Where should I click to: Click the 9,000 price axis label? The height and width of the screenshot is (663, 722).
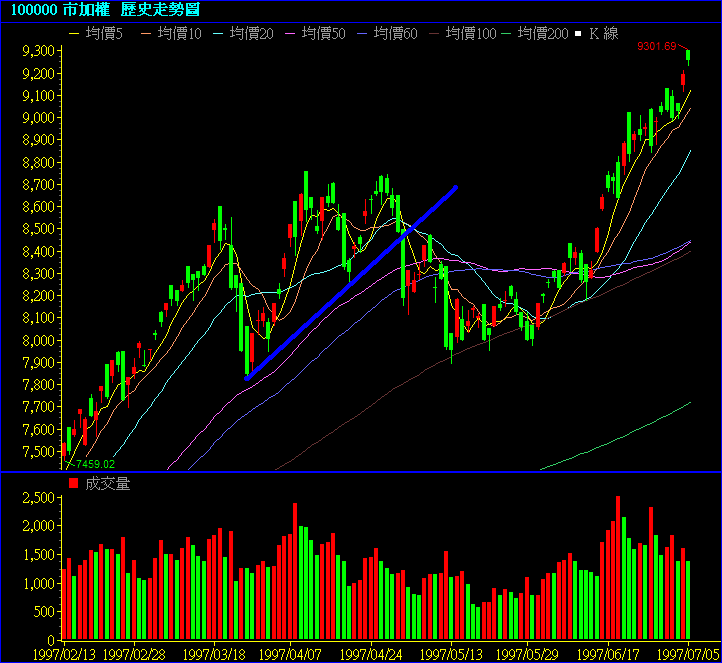tap(39, 118)
